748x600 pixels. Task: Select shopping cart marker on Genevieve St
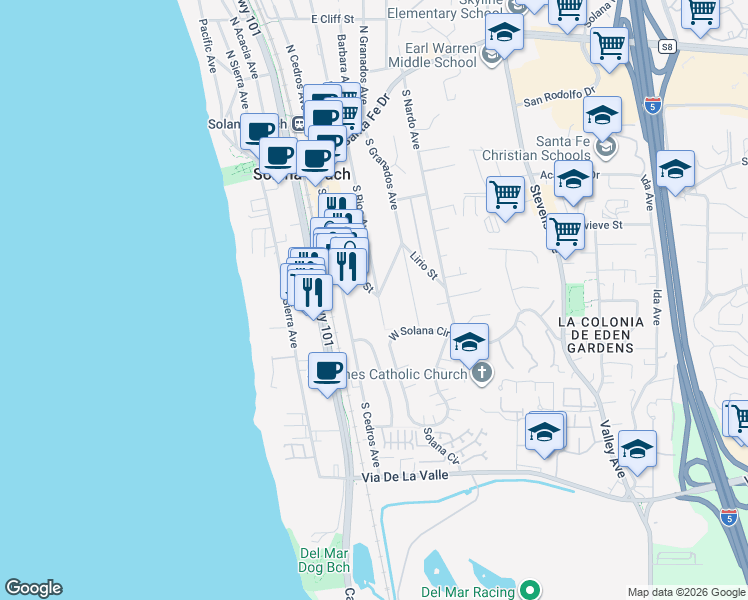565,233
